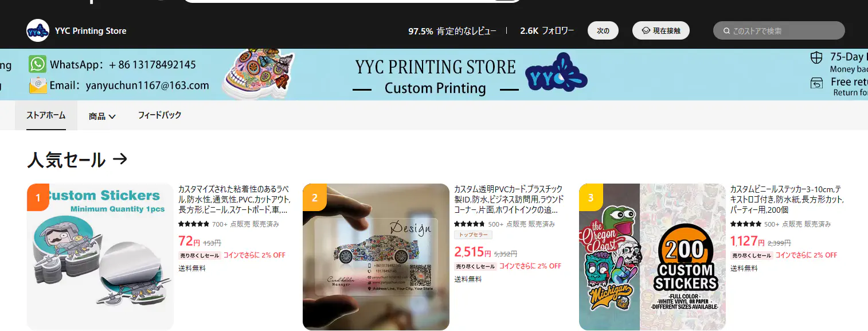Open the 200 Custom Stickers product thumbnail
Image resolution: width=868 pixels, height=331 pixels.
(x=652, y=257)
